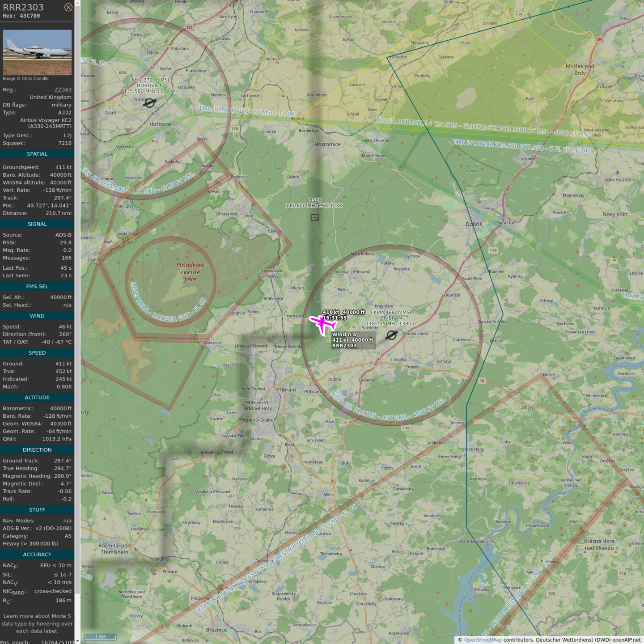Open the Airbus Voyager aircraft photo

[37, 52]
